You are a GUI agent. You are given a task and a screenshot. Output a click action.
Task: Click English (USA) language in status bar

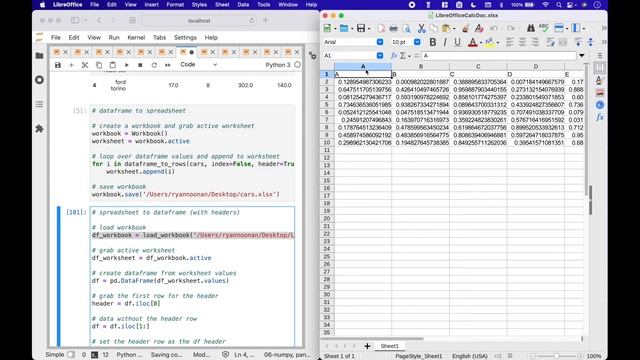coord(470,356)
